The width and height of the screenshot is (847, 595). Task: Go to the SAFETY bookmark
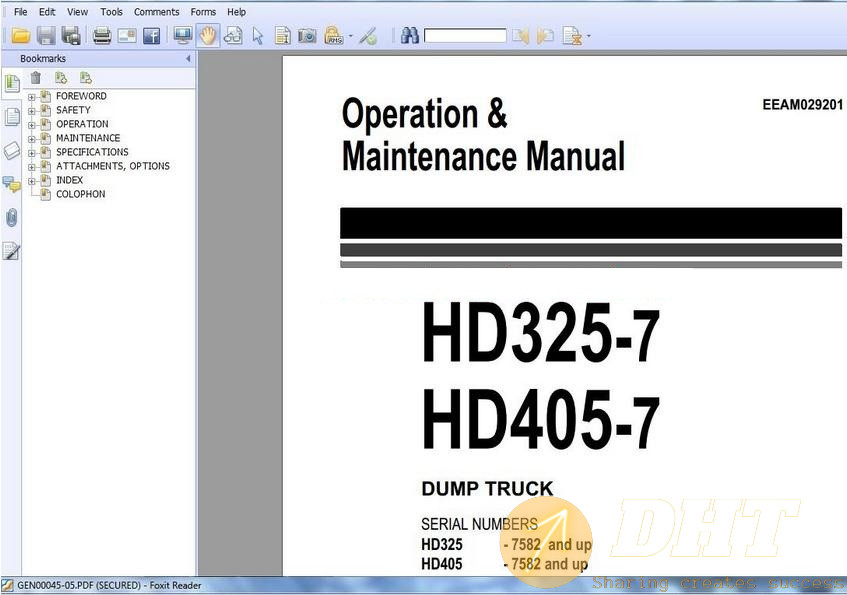tap(73, 110)
